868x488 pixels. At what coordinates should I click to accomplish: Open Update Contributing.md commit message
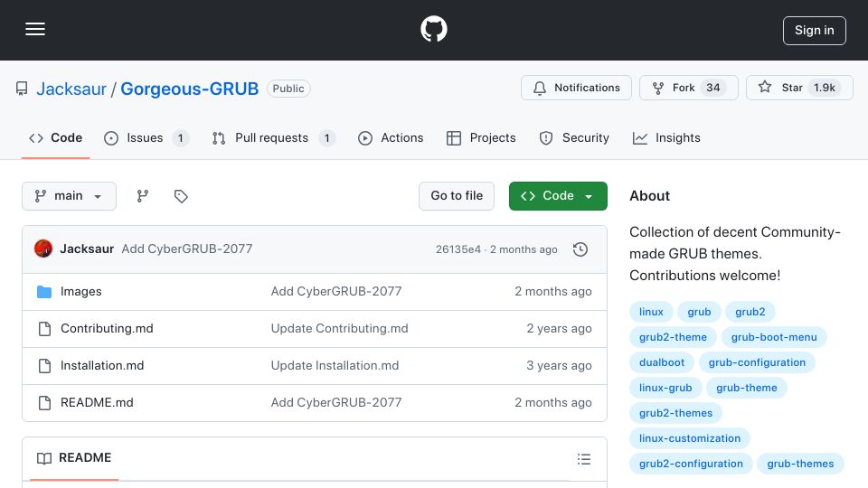pyautogui.click(x=339, y=329)
